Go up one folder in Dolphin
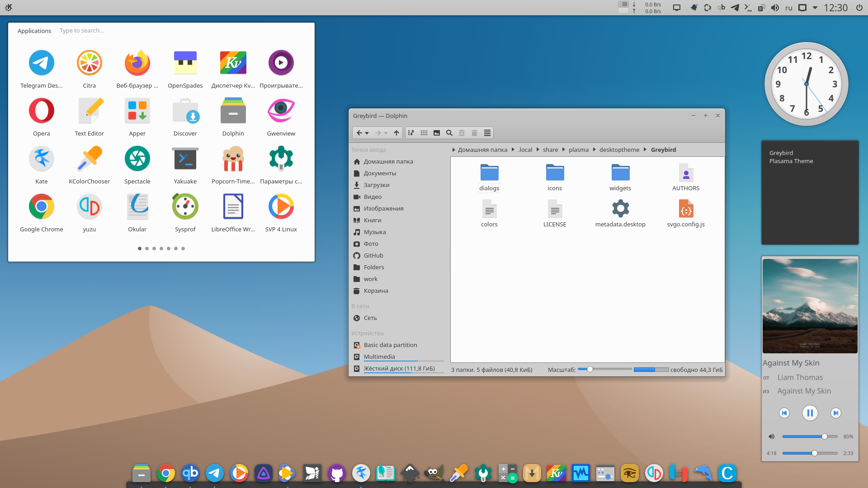 [x=396, y=133]
